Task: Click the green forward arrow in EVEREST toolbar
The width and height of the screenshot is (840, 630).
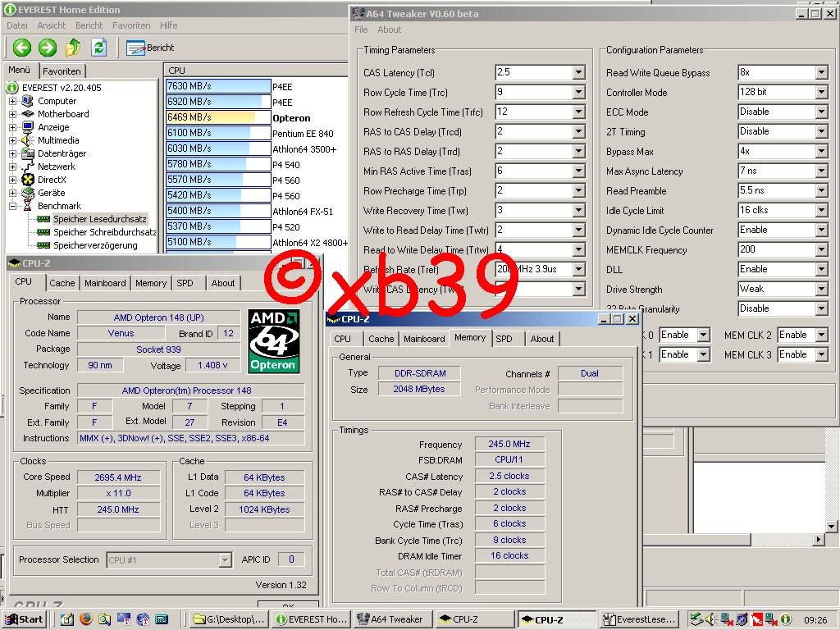Action: tap(47, 48)
